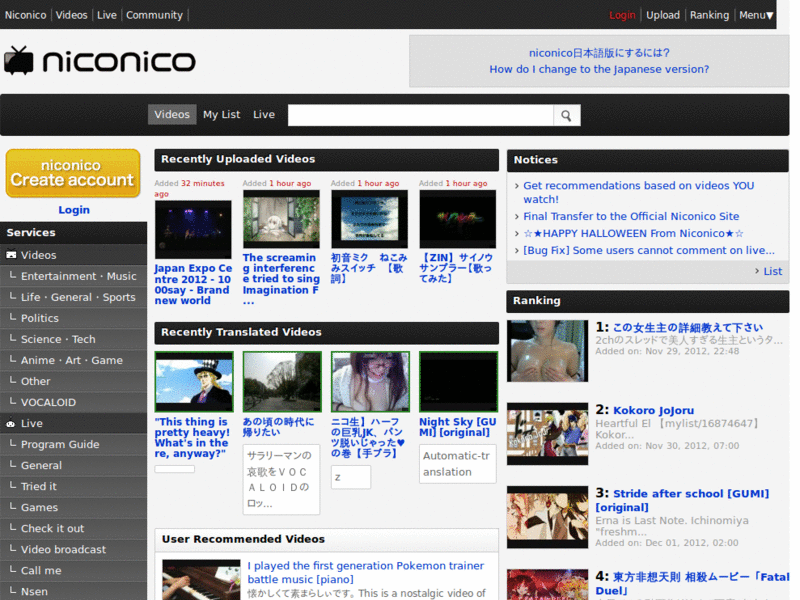Click the Login link under Create account

coord(74,210)
